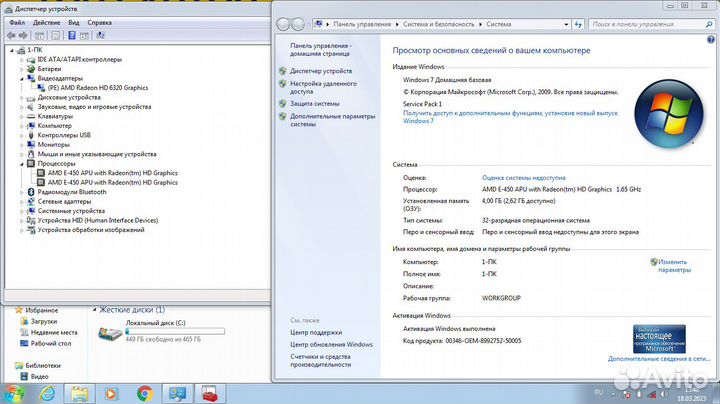Image resolution: width=720 pixels, height=404 pixels.
Task: Open the Действие menu
Action: (x=46, y=22)
